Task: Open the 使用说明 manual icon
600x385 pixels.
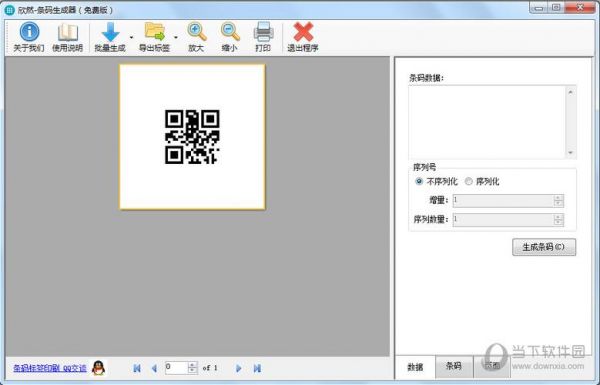Action: coord(68,33)
